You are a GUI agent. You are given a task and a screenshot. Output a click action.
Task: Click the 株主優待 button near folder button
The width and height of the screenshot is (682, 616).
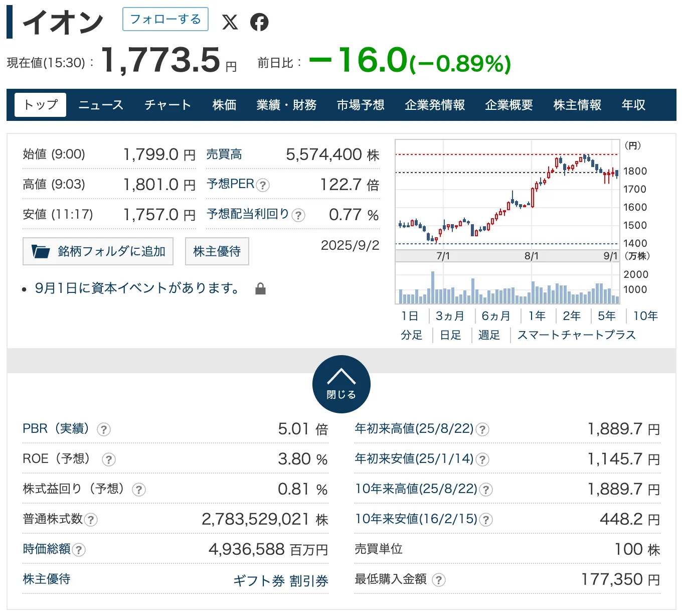(x=217, y=251)
